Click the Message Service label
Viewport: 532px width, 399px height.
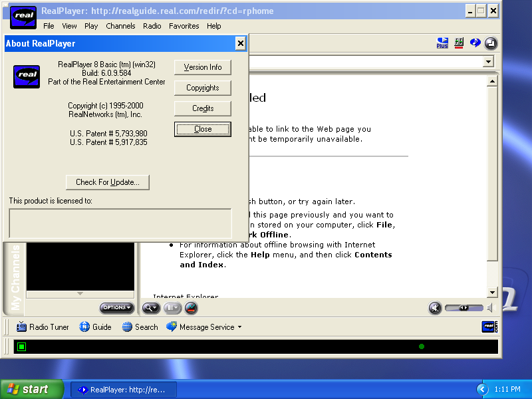point(207,327)
